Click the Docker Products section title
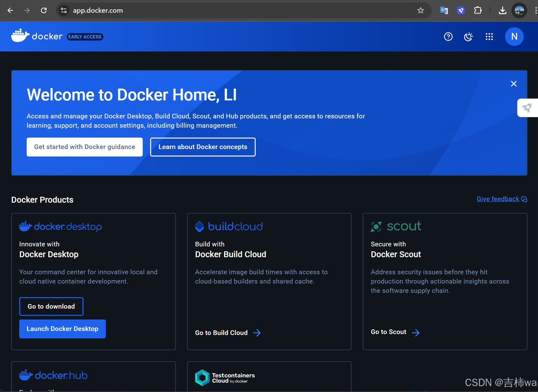 point(43,200)
